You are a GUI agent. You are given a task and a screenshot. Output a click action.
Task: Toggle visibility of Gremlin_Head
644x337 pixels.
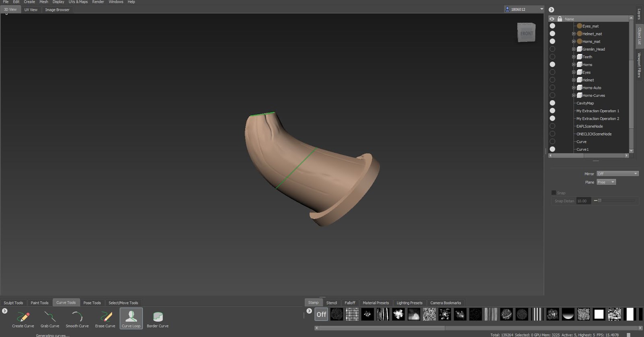[x=552, y=49]
